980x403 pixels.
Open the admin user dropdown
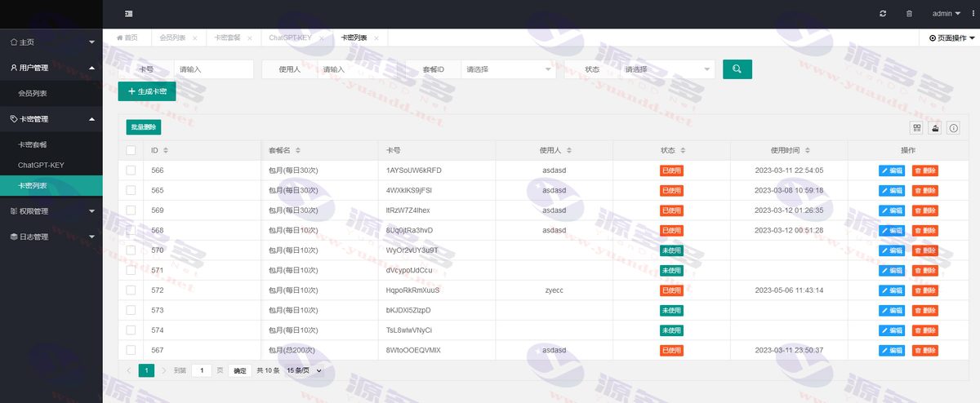pos(947,14)
